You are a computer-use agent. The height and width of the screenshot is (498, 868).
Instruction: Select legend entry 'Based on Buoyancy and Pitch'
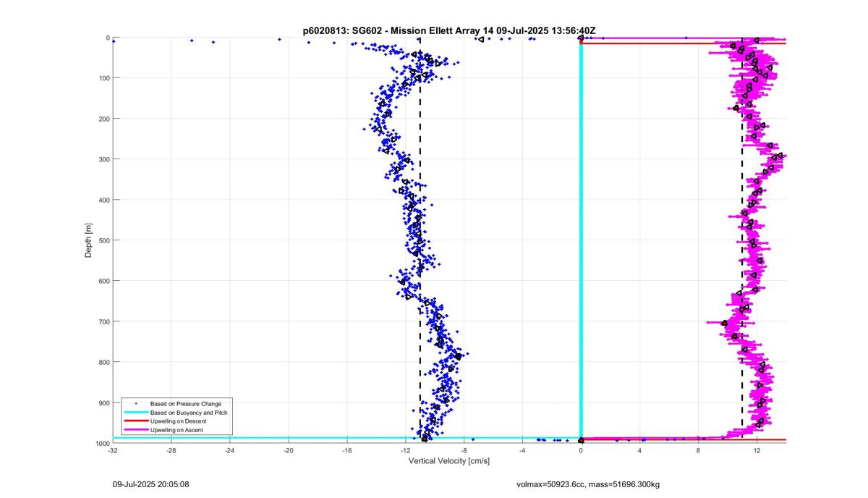click(x=188, y=412)
